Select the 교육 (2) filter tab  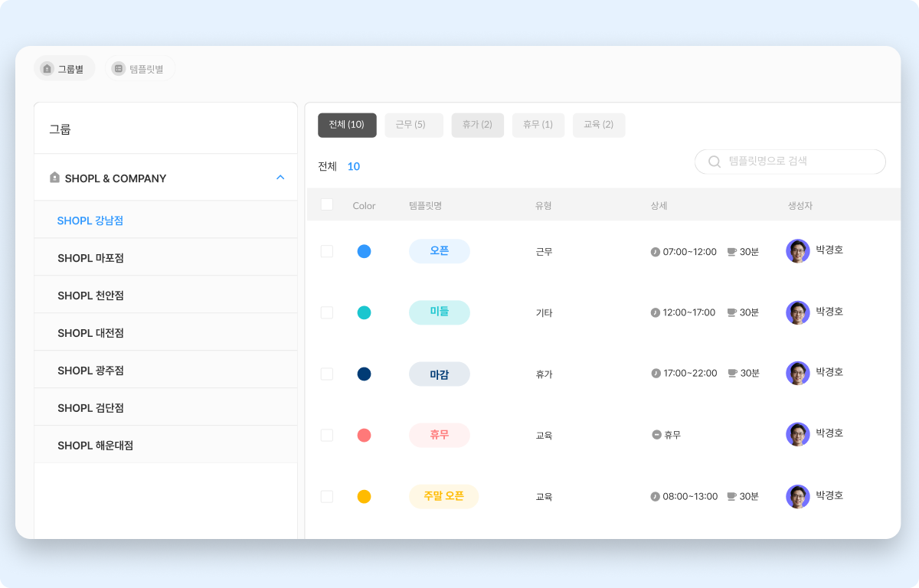click(x=599, y=125)
